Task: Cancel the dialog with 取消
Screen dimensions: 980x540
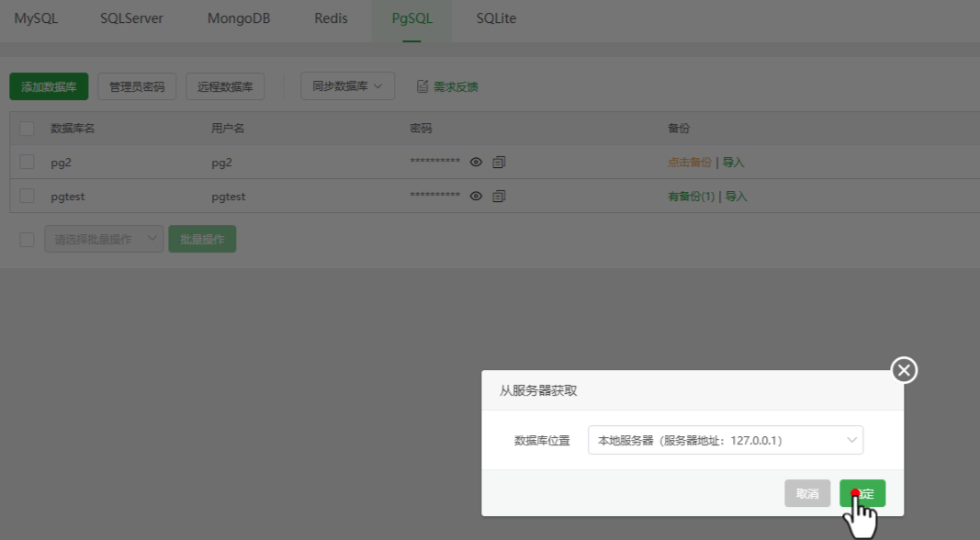Action: click(x=807, y=493)
